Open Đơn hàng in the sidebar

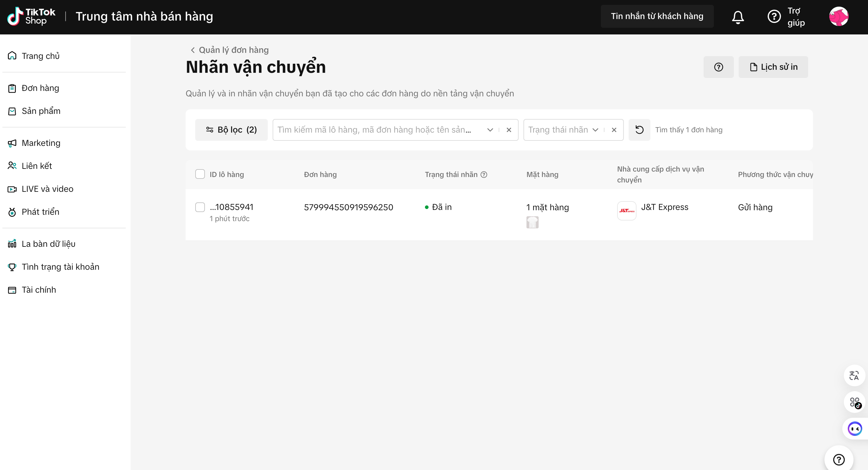point(40,88)
